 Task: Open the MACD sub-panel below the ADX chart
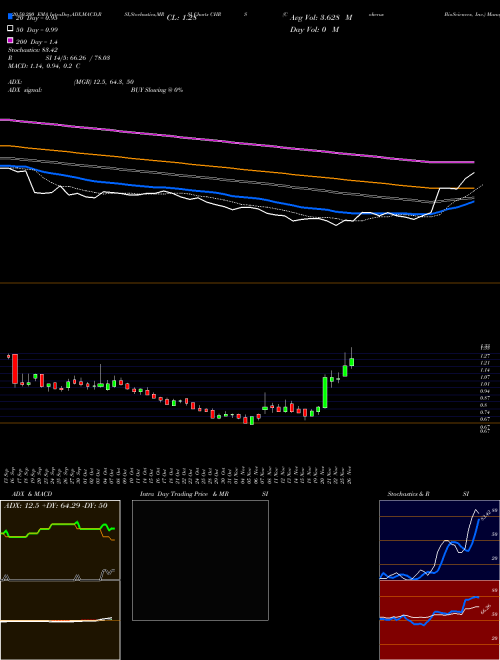click(60, 620)
